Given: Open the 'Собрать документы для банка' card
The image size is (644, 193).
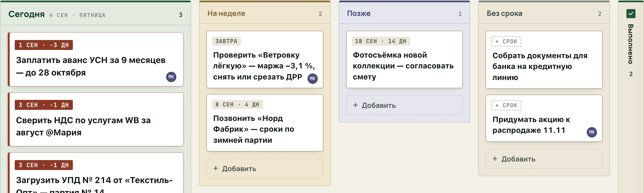Looking at the screenshot, I should click(x=544, y=60).
